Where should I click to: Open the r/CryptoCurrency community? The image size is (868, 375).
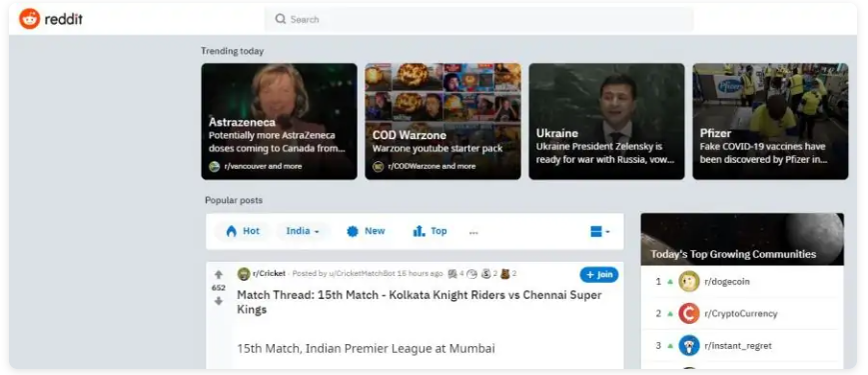pyautogui.click(x=741, y=314)
